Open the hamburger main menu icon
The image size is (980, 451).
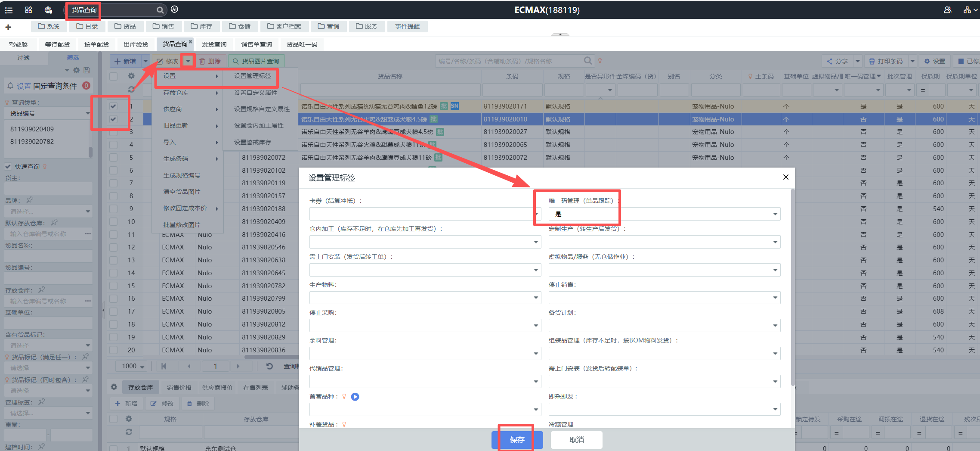[x=9, y=10]
